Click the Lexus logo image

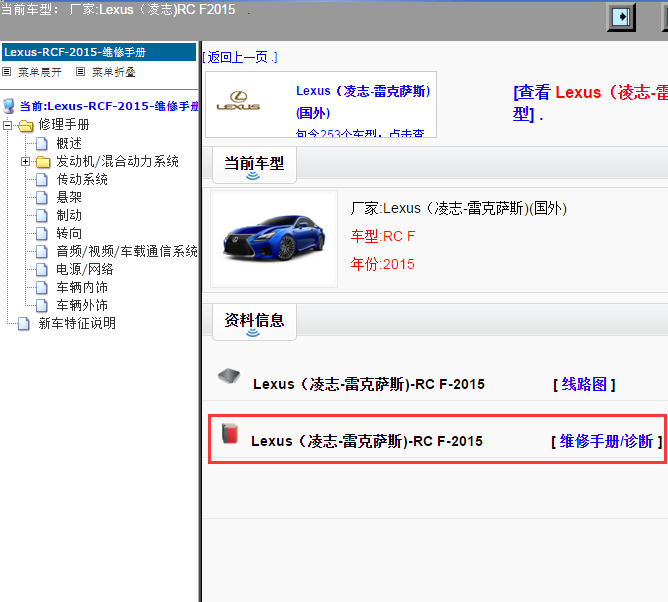click(x=238, y=101)
